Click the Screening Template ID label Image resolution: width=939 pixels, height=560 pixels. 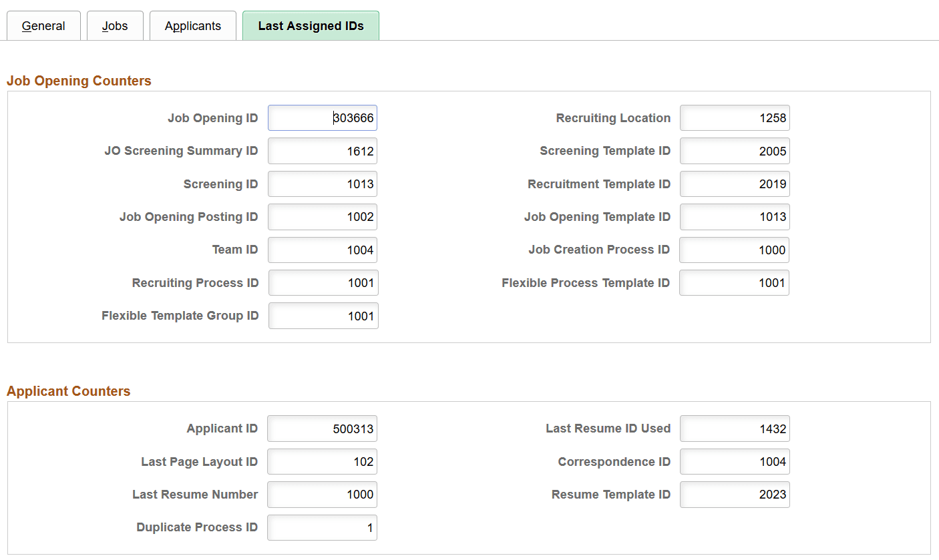605,151
